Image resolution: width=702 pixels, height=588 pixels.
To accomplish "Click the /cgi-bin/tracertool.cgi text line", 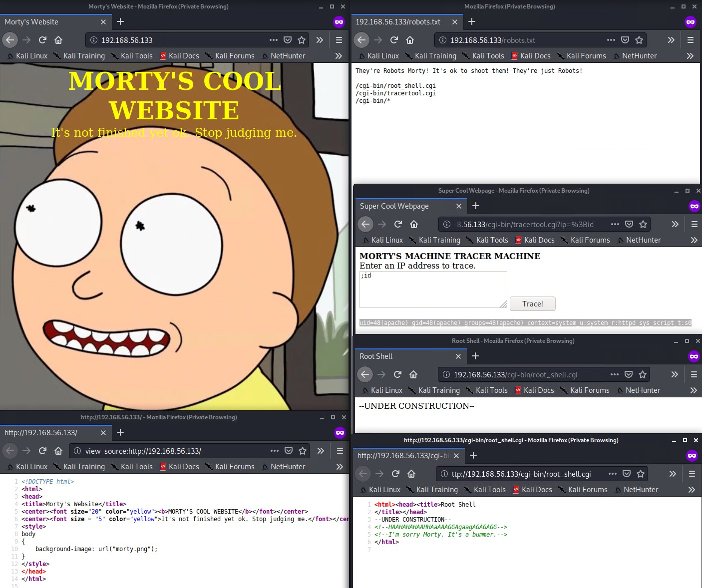I will coord(395,93).
